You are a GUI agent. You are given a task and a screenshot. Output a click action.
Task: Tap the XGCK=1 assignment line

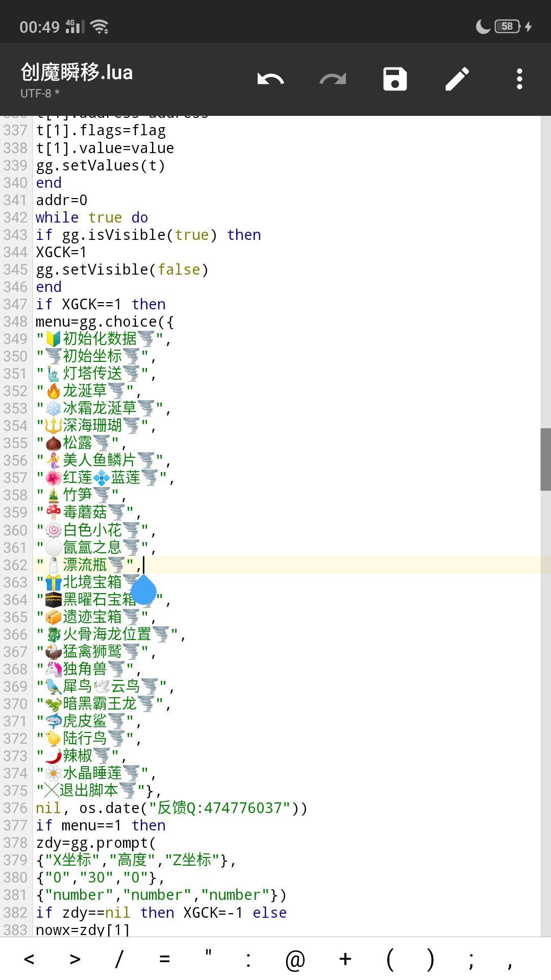(61, 252)
